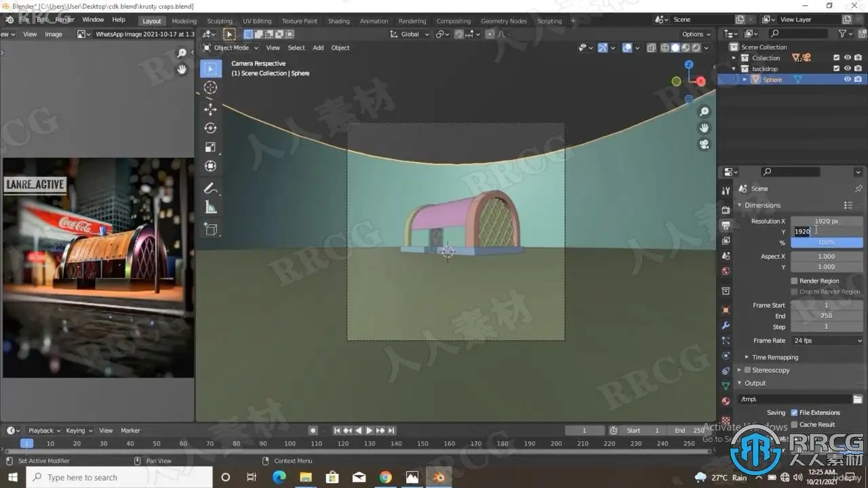
Task: Expand the Time Remapping section
Action: (x=774, y=357)
